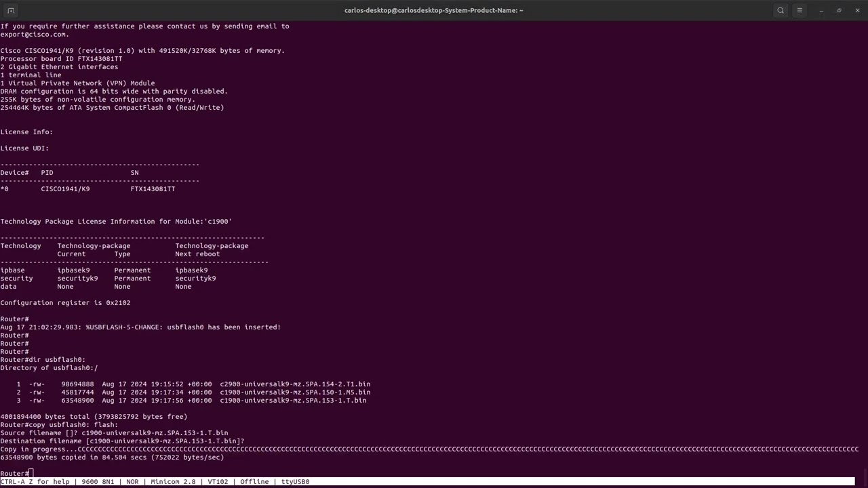Image resolution: width=868 pixels, height=488 pixels.
Task: Open a new terminal tab
Action: (11, 10)
